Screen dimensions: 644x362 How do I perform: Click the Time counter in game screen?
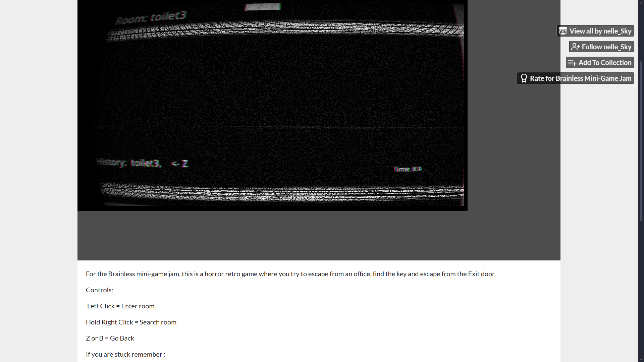pos(407,169)
